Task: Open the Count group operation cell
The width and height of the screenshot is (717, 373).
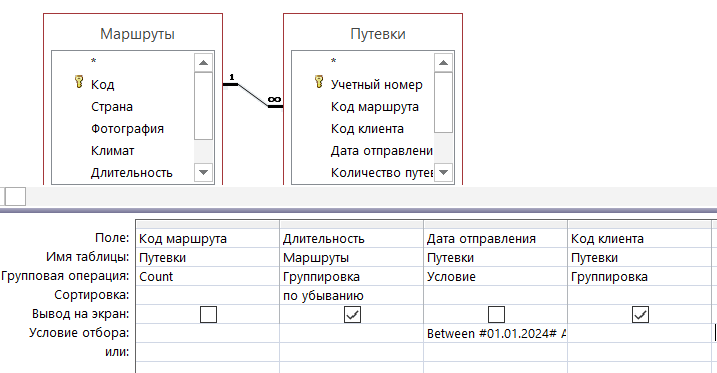Action: point(208,276)
